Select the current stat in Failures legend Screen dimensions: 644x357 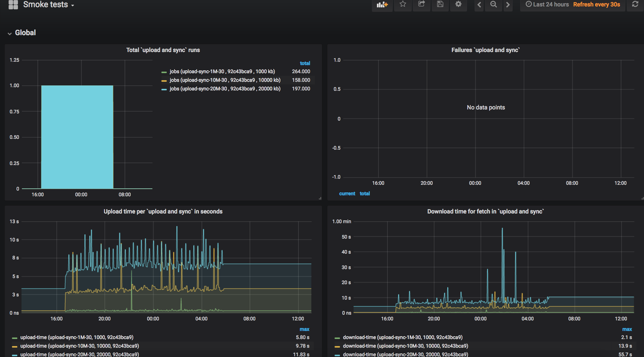click(x=347, y=193)
